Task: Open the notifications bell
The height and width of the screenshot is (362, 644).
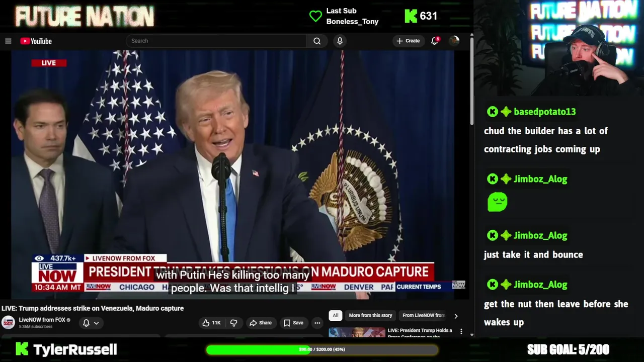Action: coord(435,41)
